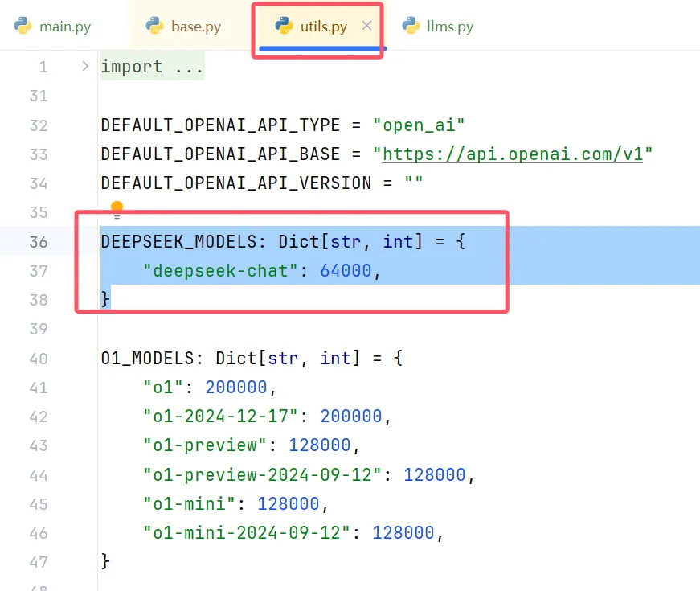Click line number 40 in gutter
700x591 pixels.
coord(39,359)
